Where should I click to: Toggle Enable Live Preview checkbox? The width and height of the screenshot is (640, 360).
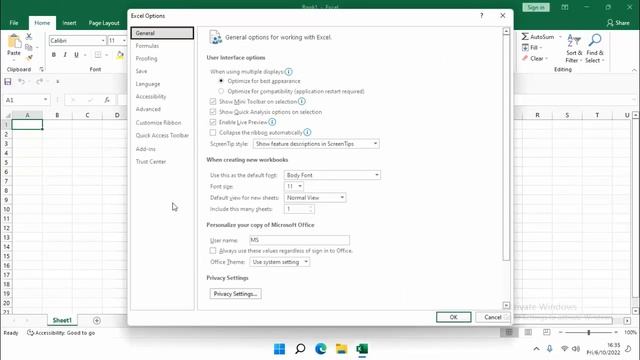coord(213,122)
